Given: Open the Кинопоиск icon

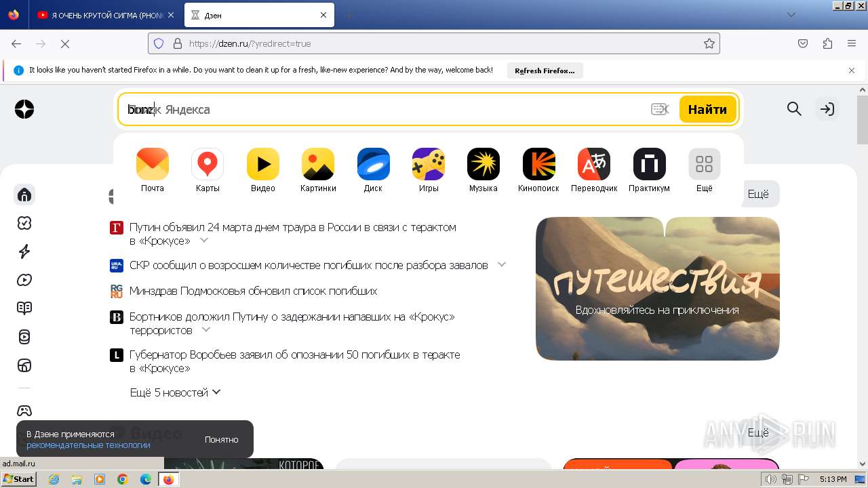Looking at the screenshot, I should coord(539,164).
